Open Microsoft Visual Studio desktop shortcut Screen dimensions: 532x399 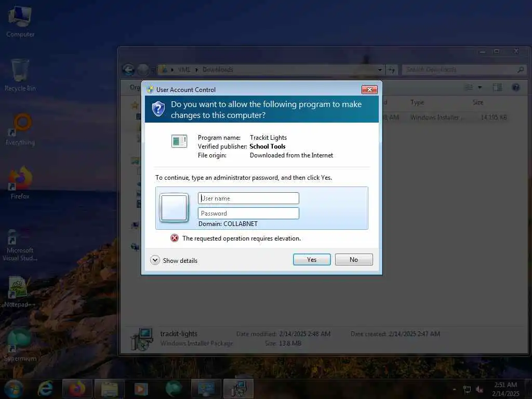(x=20, y=245)
